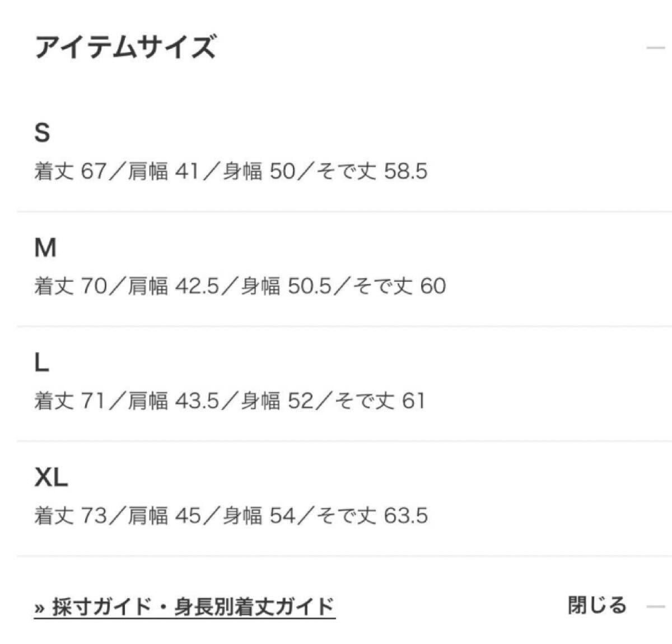The width and height of the screenshot is (672, 644).
Task: Select the XL size label
Action: tap(51, 478)
